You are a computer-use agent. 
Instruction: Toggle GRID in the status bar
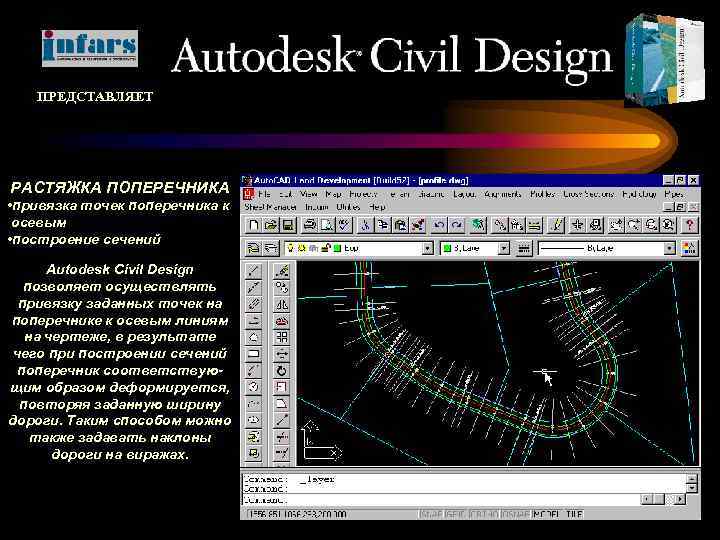point(455,514)
